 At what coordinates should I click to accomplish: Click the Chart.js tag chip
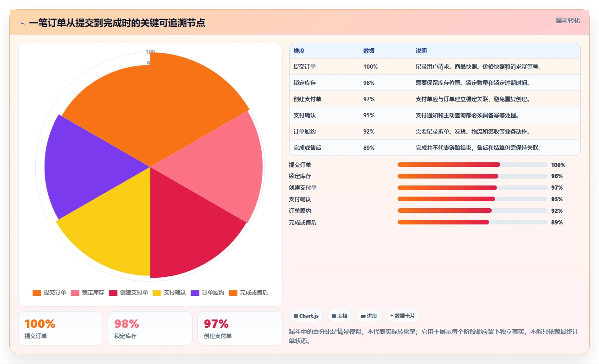[x=306, y=316]
